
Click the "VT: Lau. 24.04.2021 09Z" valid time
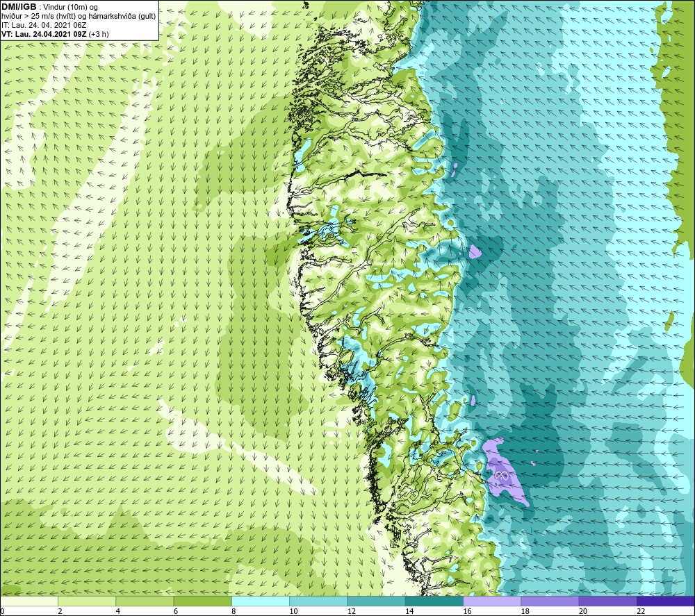[x=44, y=34]
